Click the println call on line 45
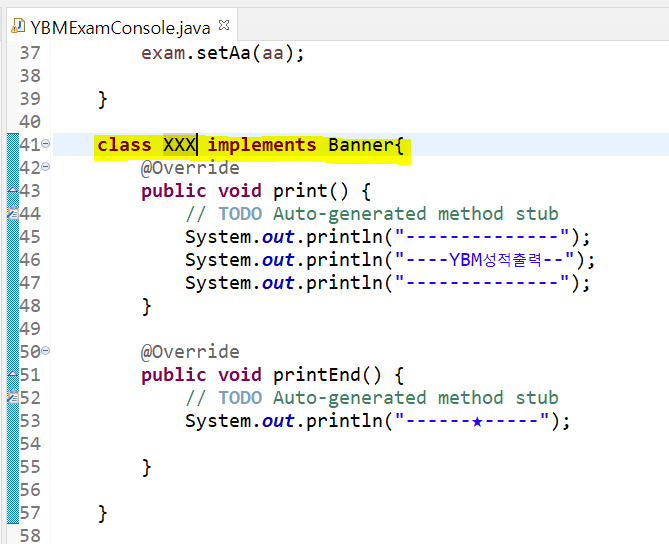Viewport: 669px width, 544px height. click(387, 237)
